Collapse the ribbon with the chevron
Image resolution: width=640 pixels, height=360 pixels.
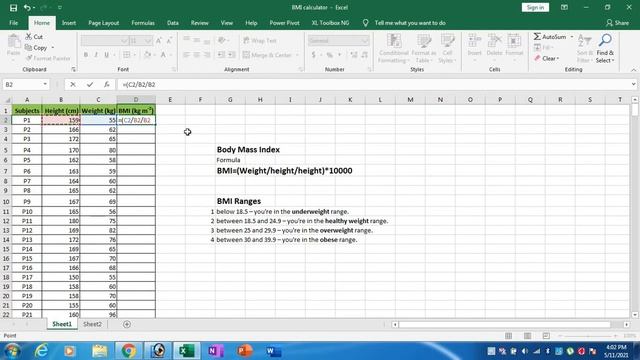click(x=633, y=70)
